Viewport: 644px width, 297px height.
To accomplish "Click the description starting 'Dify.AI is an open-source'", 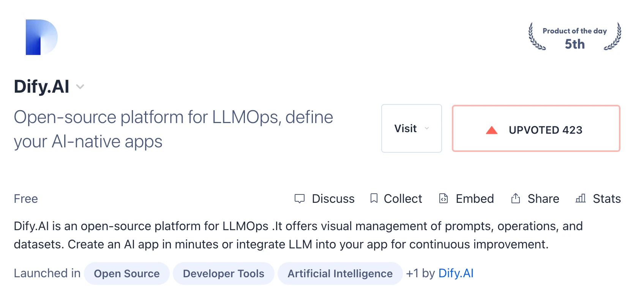I will click(298, 235).
